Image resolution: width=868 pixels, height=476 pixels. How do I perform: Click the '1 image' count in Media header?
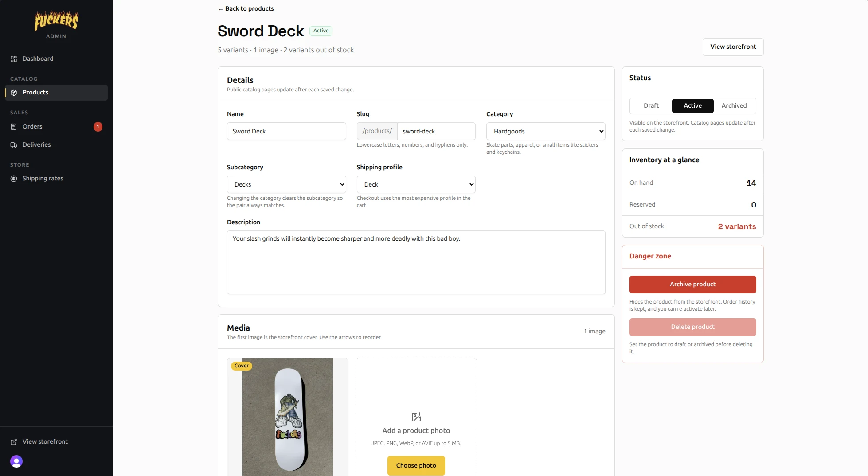[x=594, y=332]
